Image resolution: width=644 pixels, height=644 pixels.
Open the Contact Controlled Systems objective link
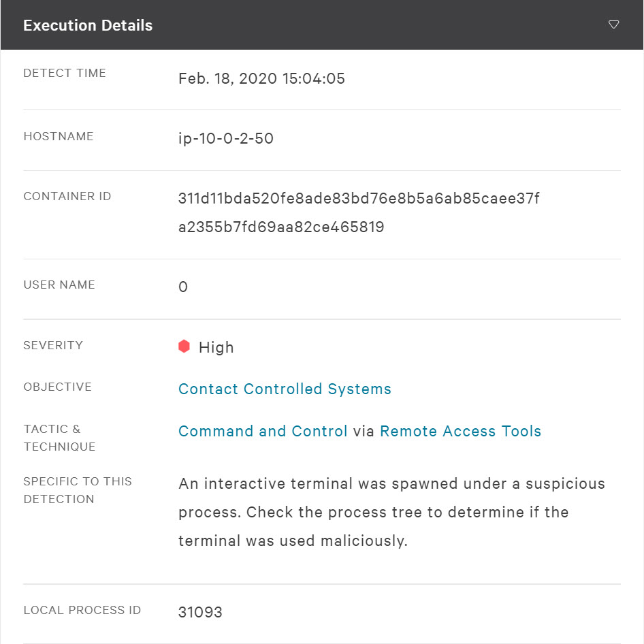[x=285, y=389]
